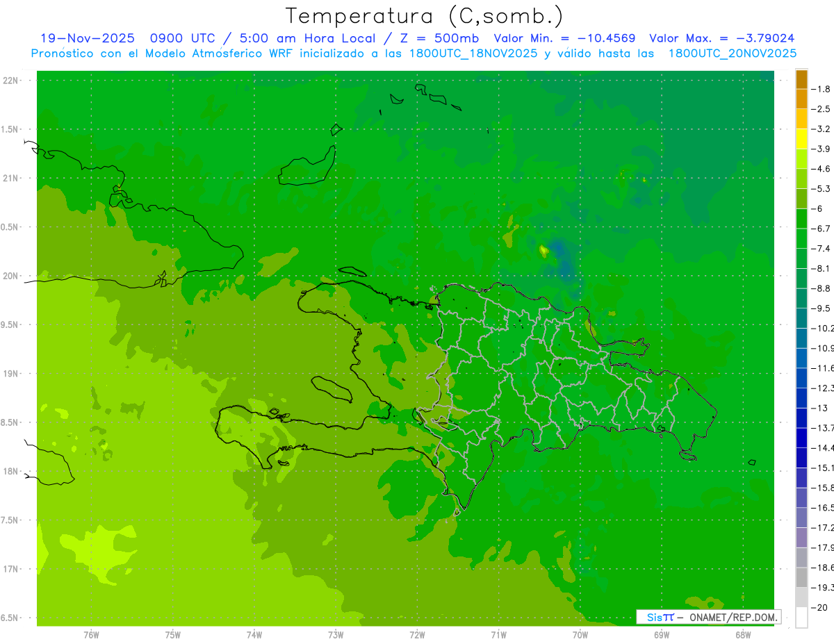Click the "Valor Max. = -3.79024" readout
Viewport: 834px width, 644px height.
pyautogui.click(x=722, y=38)
